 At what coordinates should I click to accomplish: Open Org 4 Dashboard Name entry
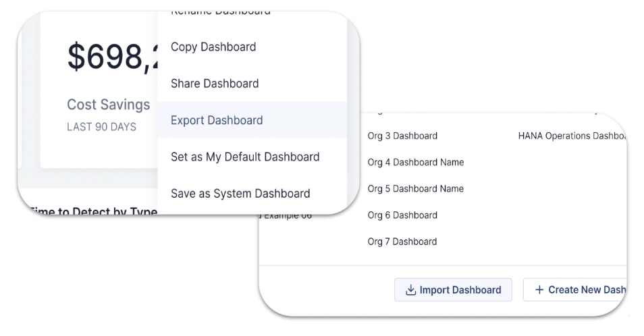pyautogui.click(x=416, y=162)
